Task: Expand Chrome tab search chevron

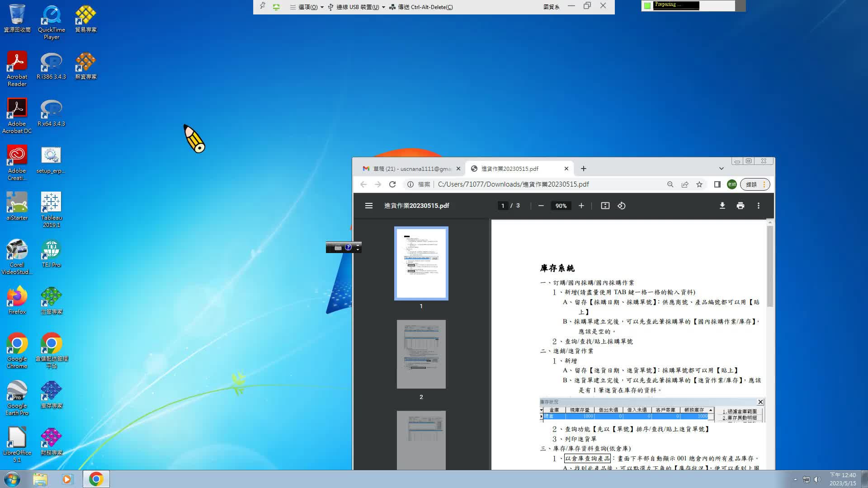Action: pyautogui.click(x=721, y=169)
